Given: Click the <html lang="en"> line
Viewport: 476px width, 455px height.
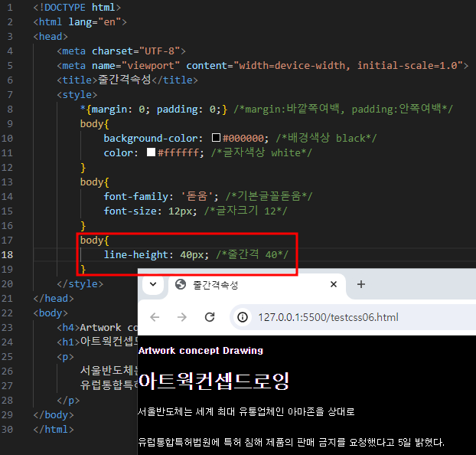Looking at the screenshot, I should (x=80, y=22).
